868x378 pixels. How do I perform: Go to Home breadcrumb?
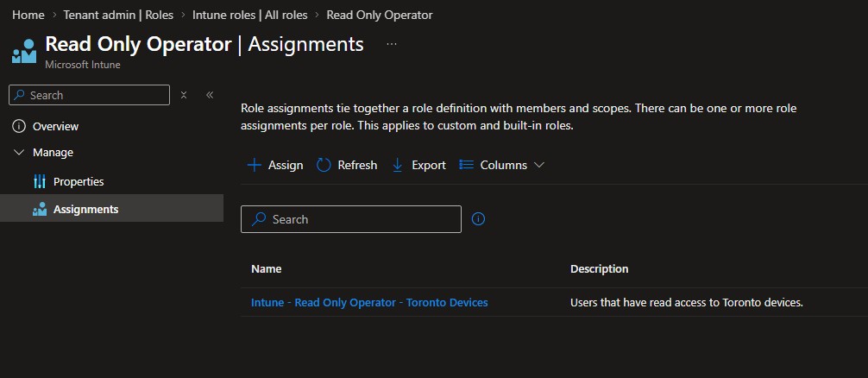pos(28,15)
